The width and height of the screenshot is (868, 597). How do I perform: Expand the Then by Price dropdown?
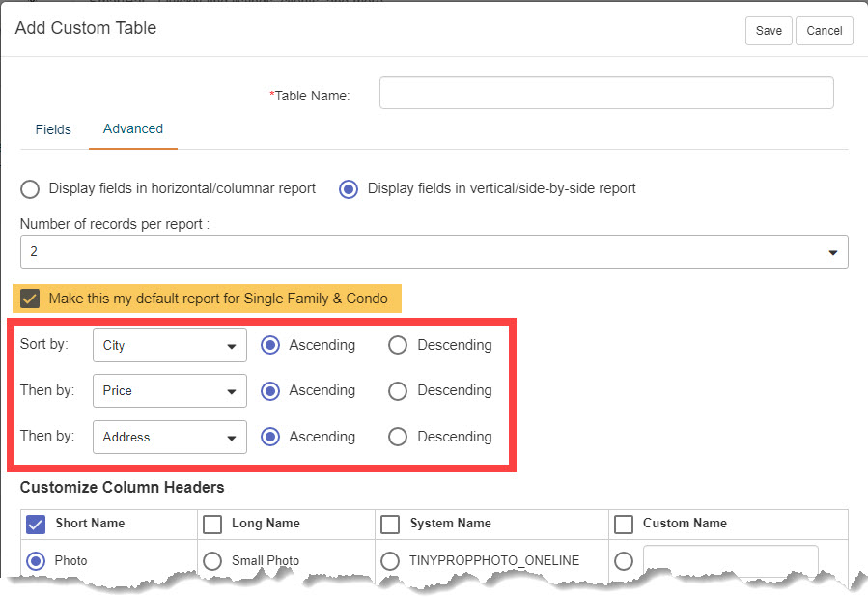[169, 391]
